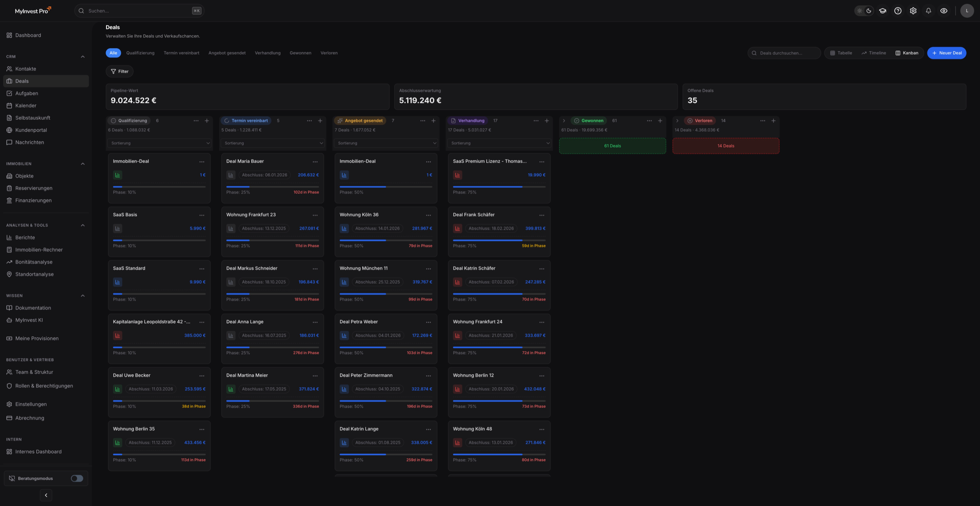
Task: Open the eye preview icon in the top bar
Action: [x=944, y=11]
